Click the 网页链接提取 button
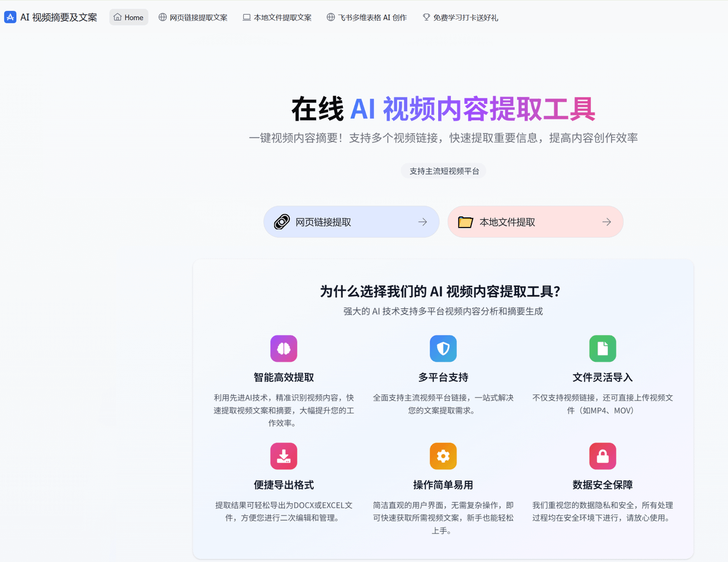The width and height of the screenshot is (728, 562). point(351,222)
